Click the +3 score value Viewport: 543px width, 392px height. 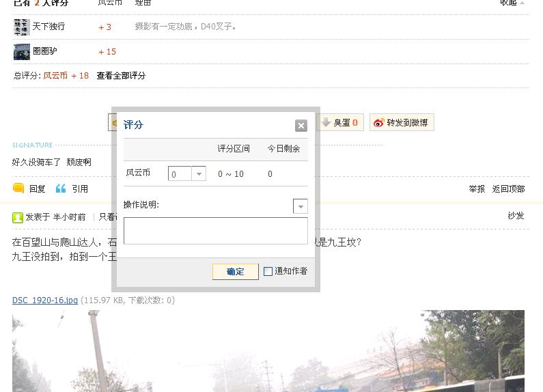pyautogui.click(x=105, y=27)
